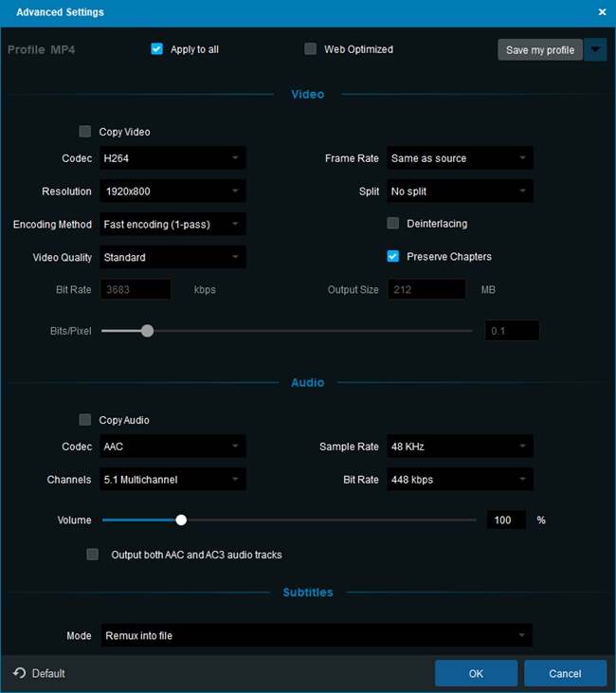
Task: Open the Encoding Method dropdown
Action: pos(172,225)
